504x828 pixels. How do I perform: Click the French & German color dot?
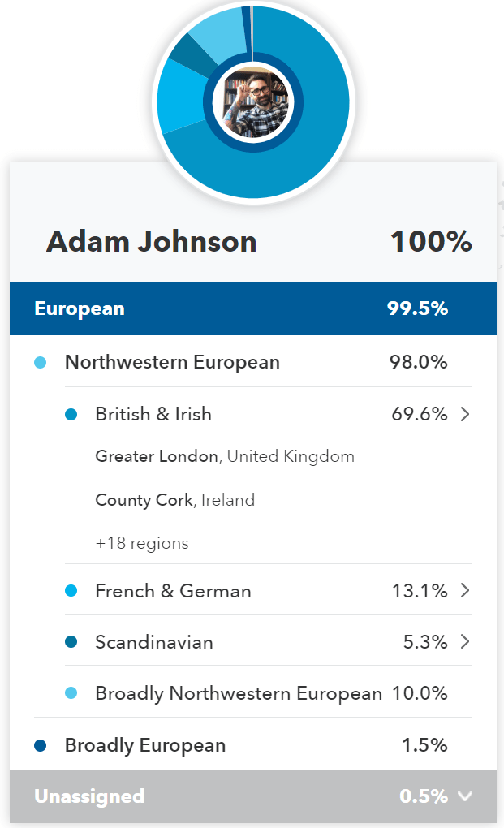pos(71,591)
